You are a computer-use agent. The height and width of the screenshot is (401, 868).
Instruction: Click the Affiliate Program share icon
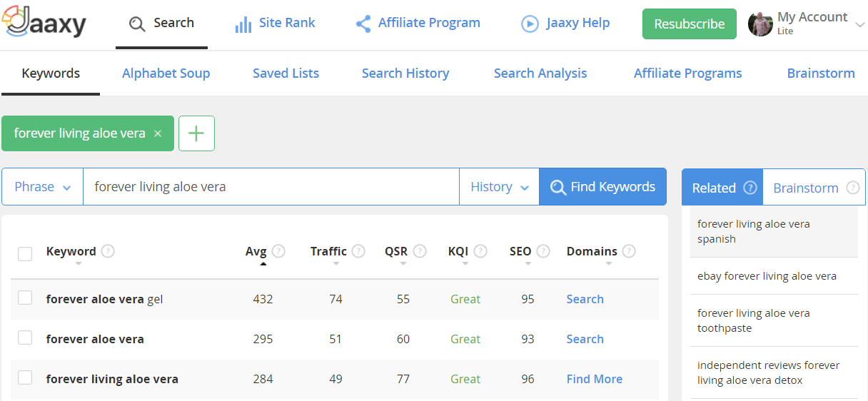[x=363, y=24]
